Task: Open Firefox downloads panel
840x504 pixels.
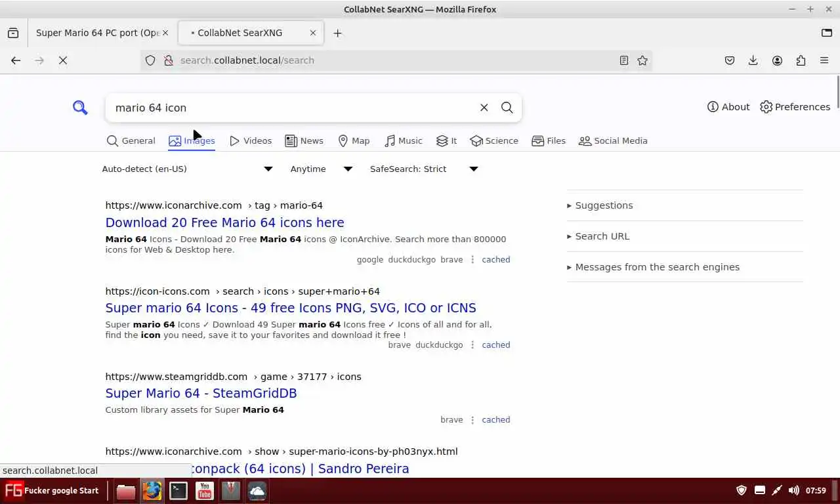Action: click(753, 60)
